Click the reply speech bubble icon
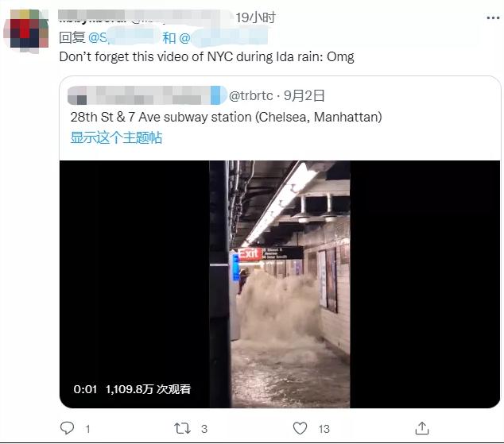This screenshot has height=444, width=504. (x=68, y=428)
